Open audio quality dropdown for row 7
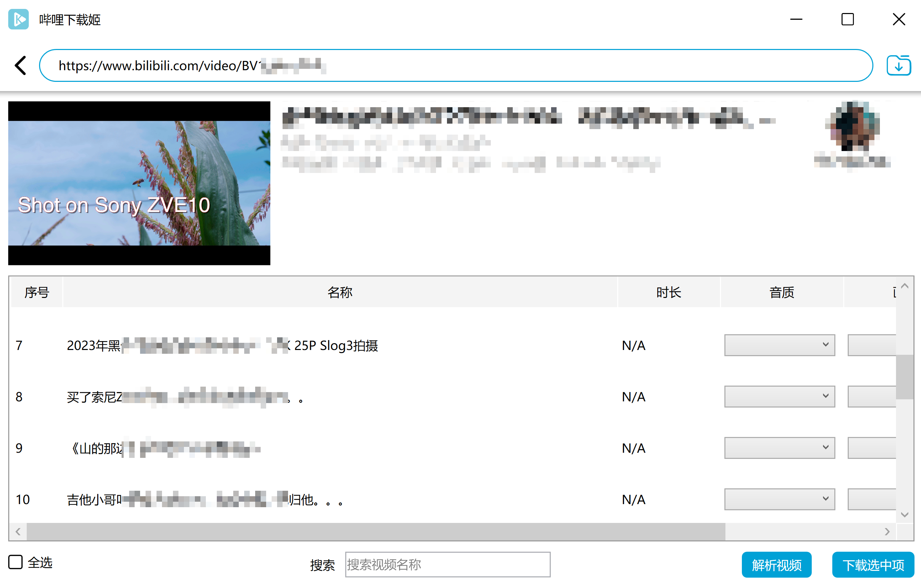 (x=779, y=345)
